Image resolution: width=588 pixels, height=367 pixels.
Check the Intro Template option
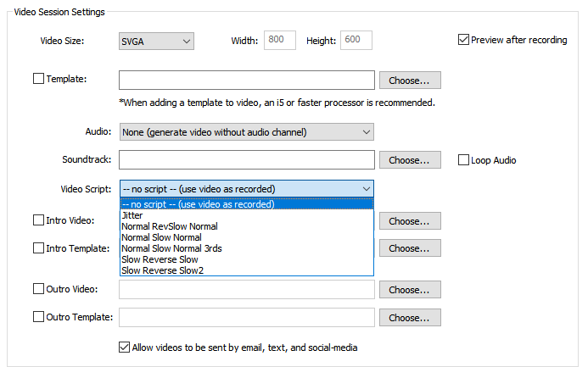pyautogui.click(x=39, y=247)
